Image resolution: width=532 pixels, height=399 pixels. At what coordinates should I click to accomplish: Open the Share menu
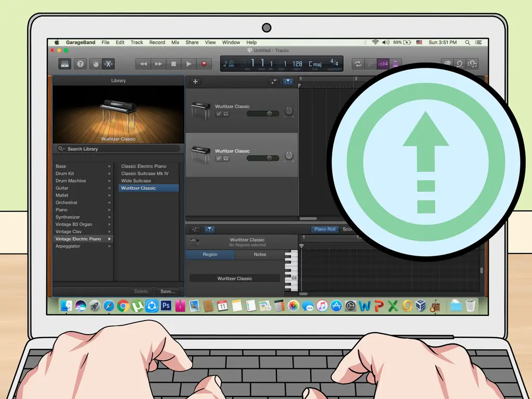(192, 43)
